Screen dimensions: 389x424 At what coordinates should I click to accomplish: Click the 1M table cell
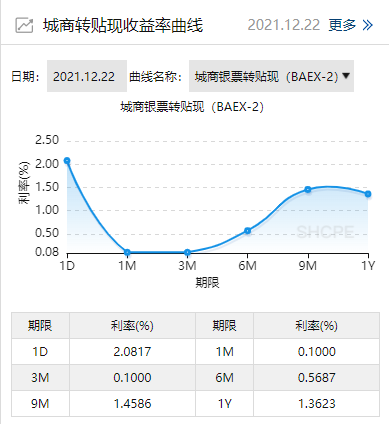225,352
